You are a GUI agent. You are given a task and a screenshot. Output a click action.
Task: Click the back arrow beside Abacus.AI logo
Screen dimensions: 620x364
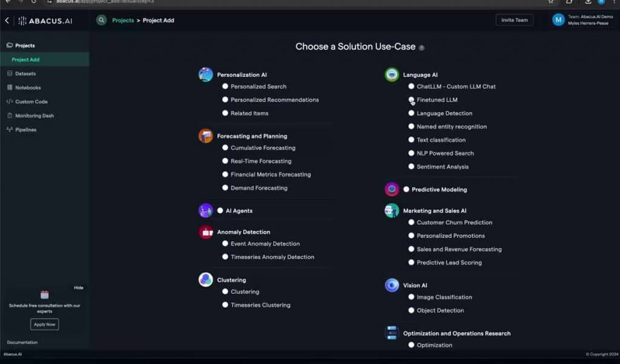pos(7,21)
